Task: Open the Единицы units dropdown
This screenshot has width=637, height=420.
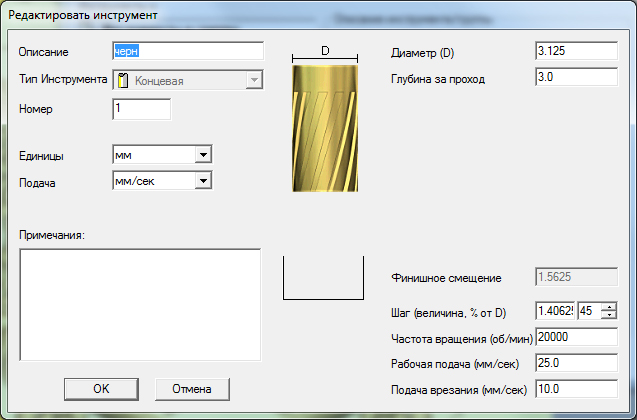Action: [202, 154]
